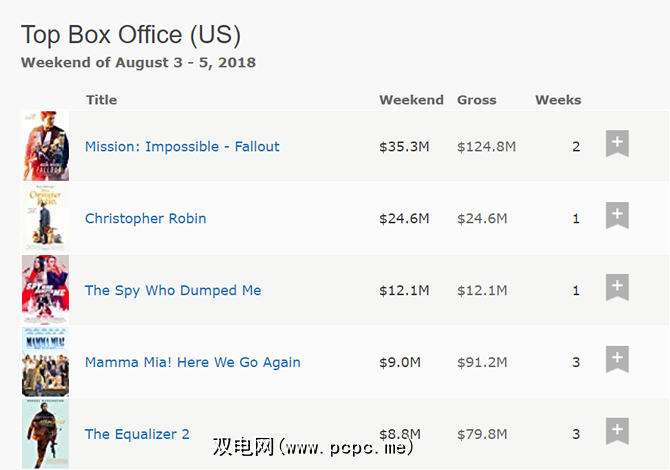Click the Mamma Mia! poster thumbnail
Screen dimensions: 670x470
tap(45, 362)
